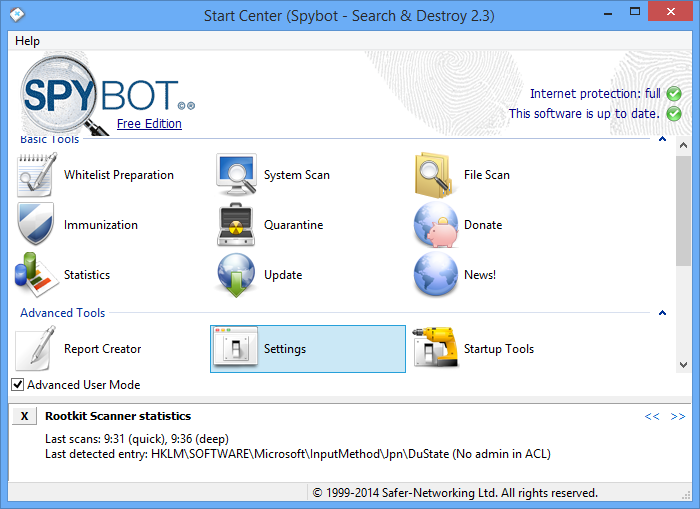
Task: Click the scrollbar up arrow
Action: pos(683,145)
